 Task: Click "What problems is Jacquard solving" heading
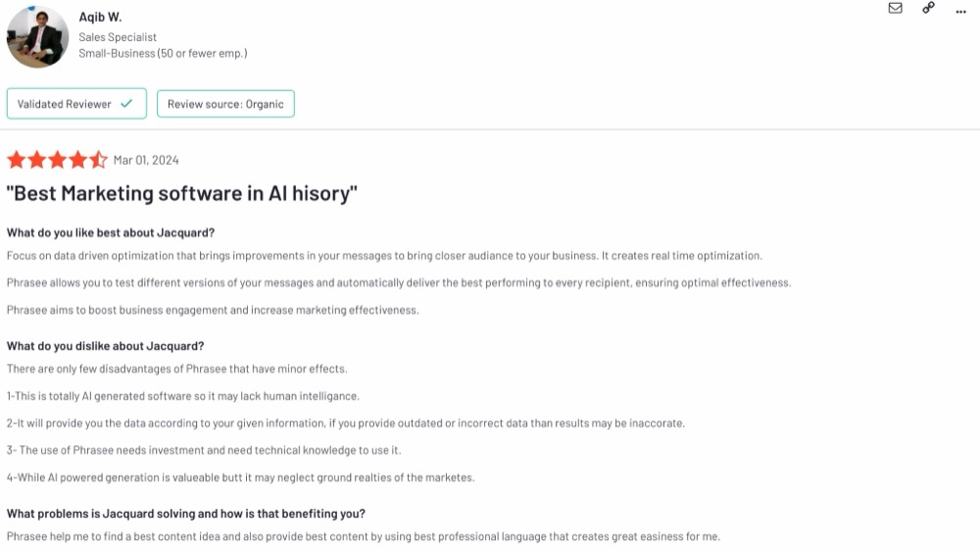pyautogui.click(x=186, y=514)
